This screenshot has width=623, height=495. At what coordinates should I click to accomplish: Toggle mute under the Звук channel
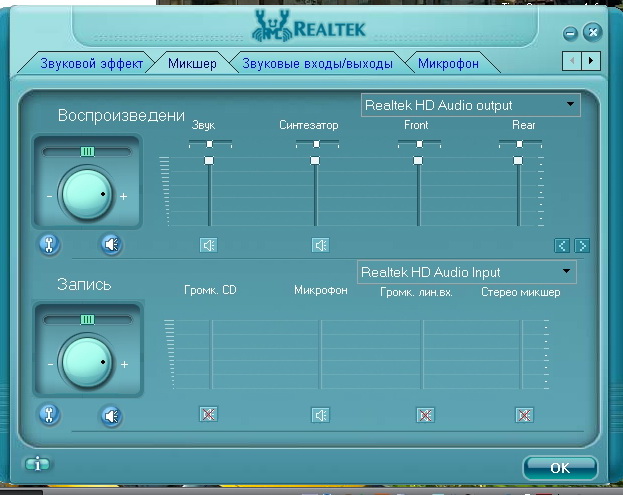(x=208, y=244)
